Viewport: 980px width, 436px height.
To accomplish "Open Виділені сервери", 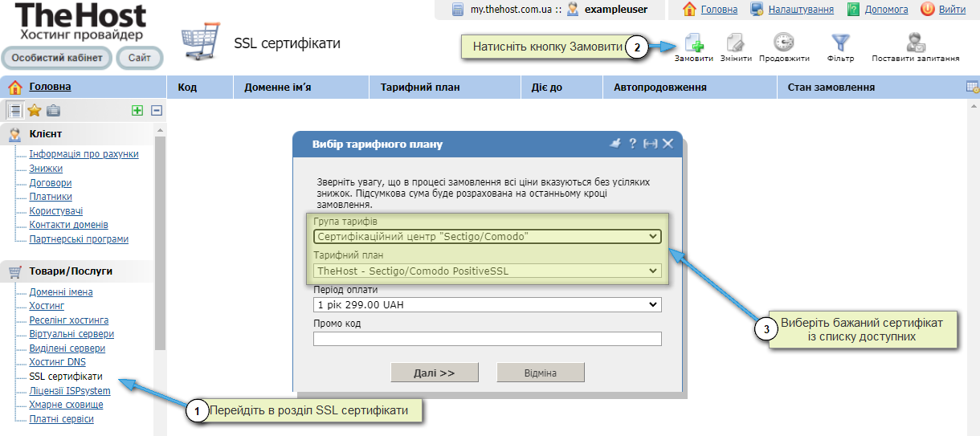I will (x=67, y=348).
